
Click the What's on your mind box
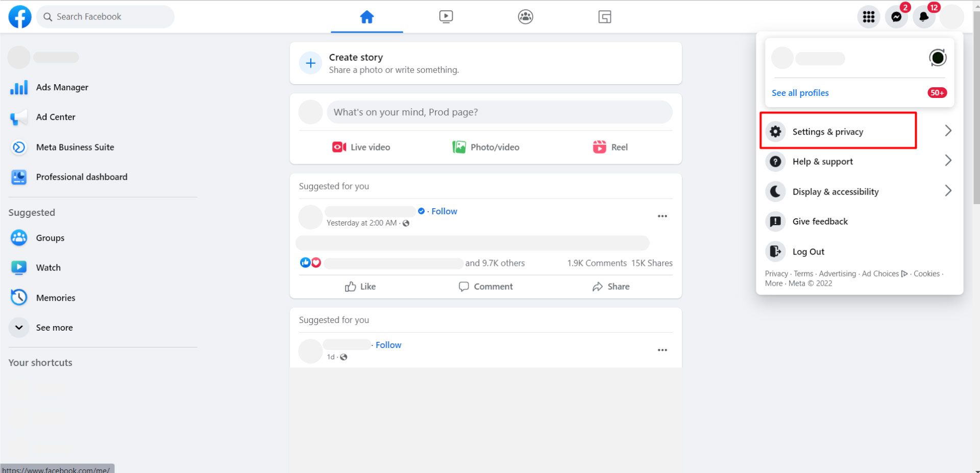(x=500, y=112)
